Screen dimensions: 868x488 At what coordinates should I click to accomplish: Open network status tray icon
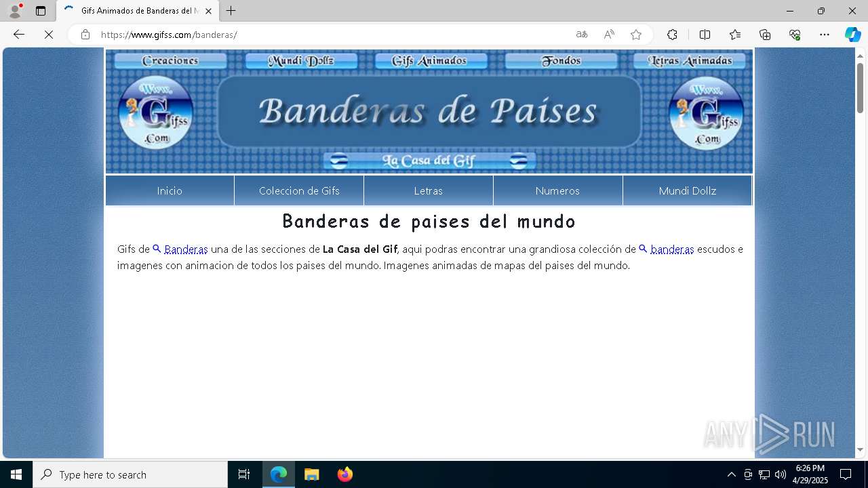(764, 474)
